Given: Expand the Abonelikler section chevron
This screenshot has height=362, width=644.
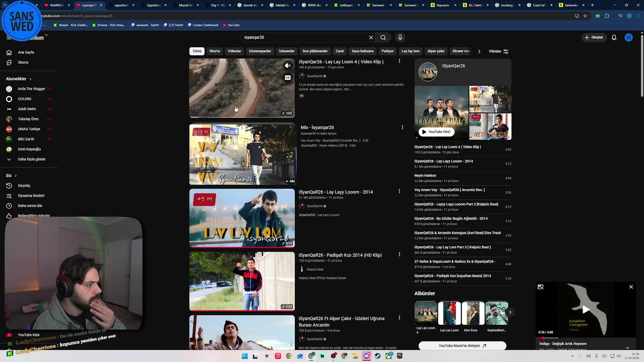Looking at the screenshot, I should [x=30, y=79].
